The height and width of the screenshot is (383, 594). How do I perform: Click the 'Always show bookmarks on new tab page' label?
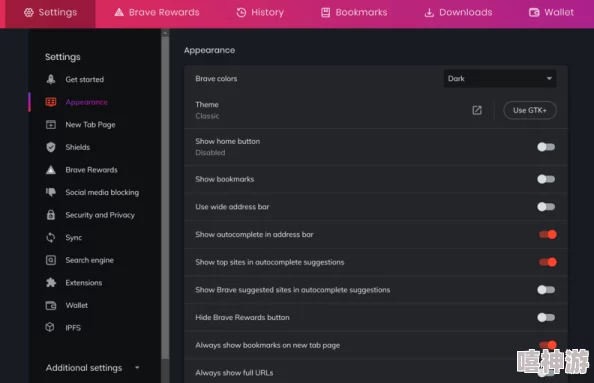click(x=267, y=345)
